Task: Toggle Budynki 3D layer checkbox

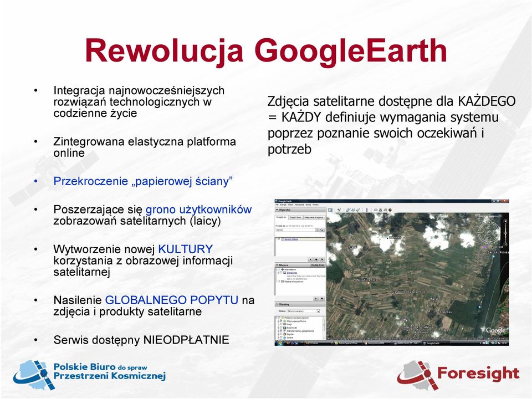Action: click(x=281, y=328)
